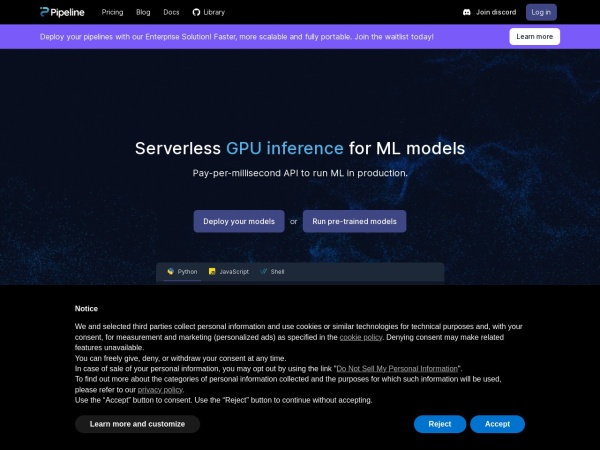Open the Pricing page
This screenshot has width=600, height=450.
coord(112,12)
